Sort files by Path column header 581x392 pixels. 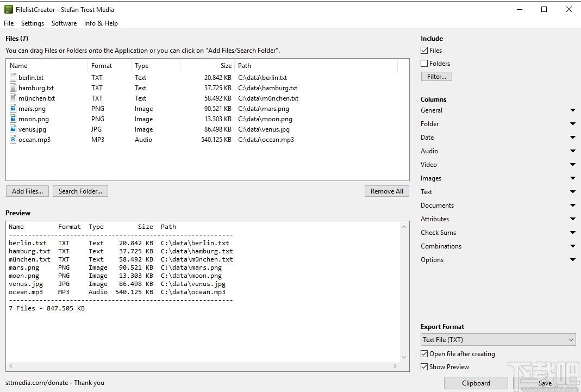click(316, 66)
